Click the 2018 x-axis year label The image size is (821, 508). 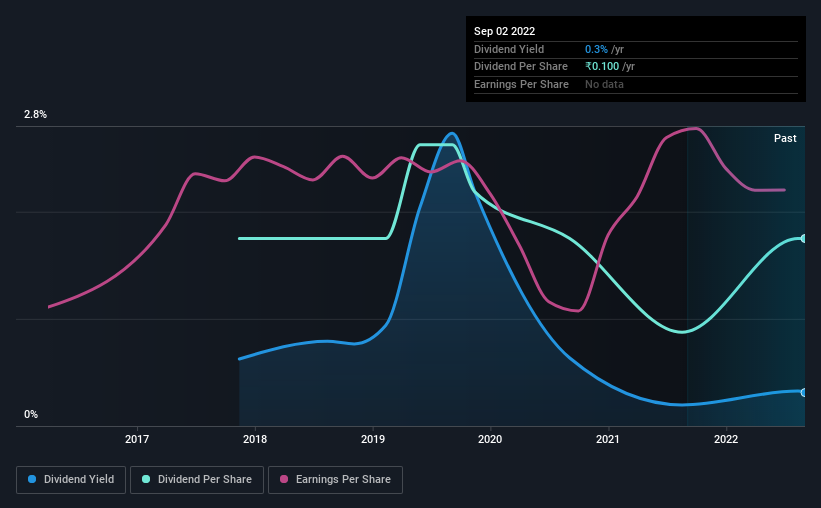[x=255, y=439]
